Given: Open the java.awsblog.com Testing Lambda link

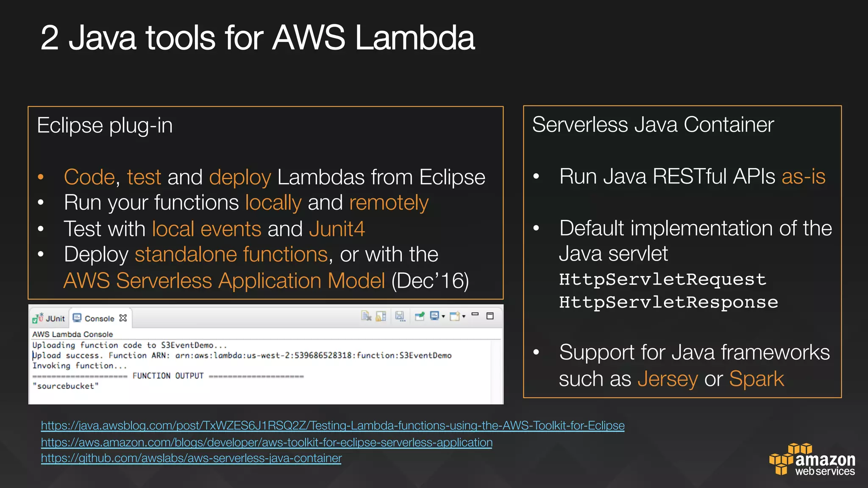Looking at the screenshot, I should [333, 425].
